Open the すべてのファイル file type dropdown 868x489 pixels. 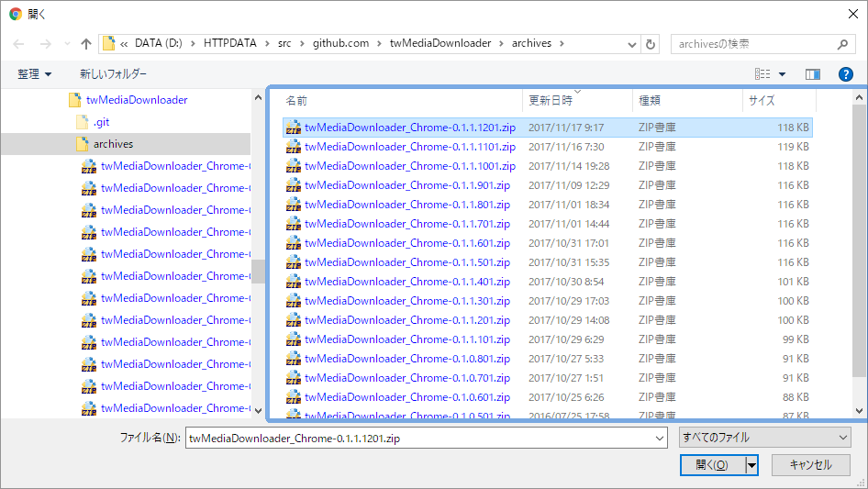coord(765,438)
